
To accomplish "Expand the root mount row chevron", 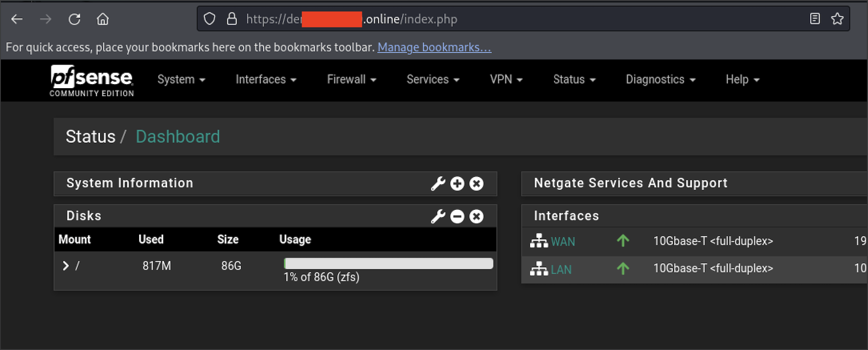I will 66,266.
